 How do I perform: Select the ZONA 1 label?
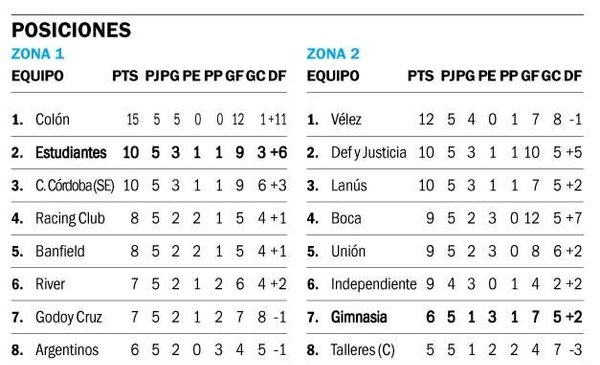tap(38, 54)
